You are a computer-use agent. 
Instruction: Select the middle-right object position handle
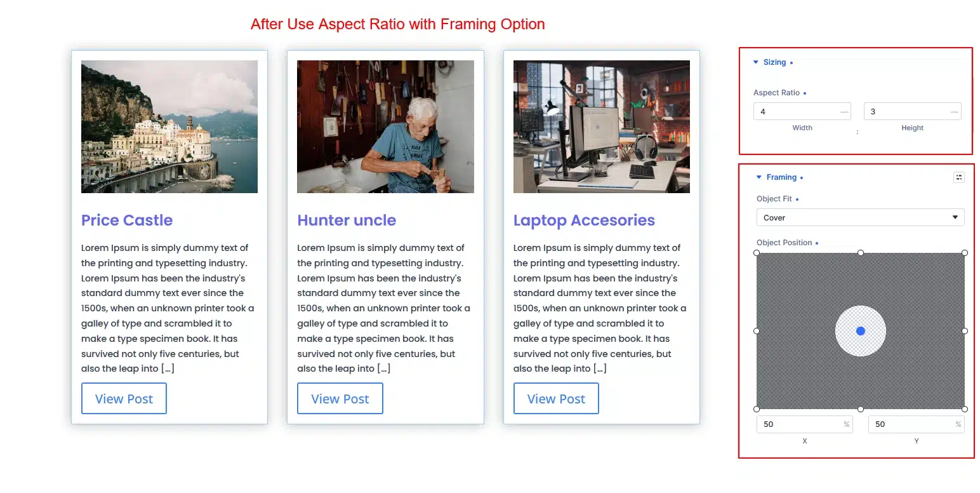tap(965, 331)
